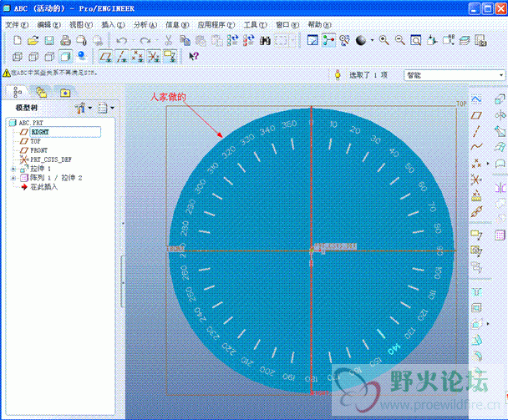
Task: Create a datum plane from right toolbar
Action: tap(476, 115)
